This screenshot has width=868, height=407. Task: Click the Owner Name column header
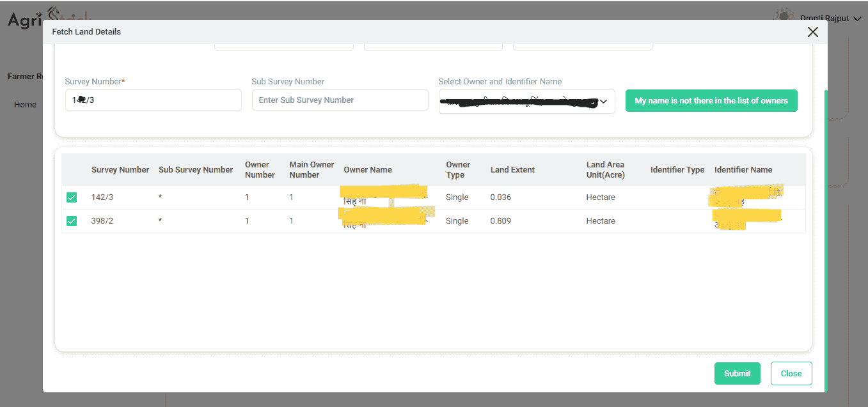pos(368,170)
